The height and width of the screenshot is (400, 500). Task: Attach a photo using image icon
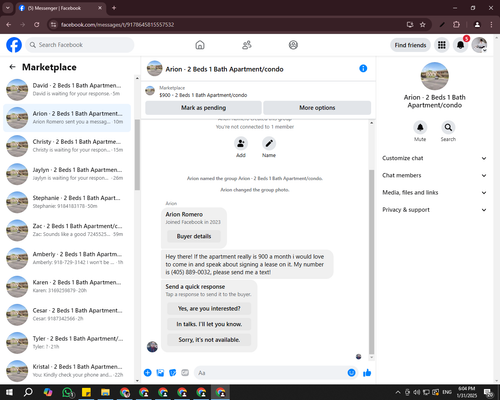pos(160,373)
